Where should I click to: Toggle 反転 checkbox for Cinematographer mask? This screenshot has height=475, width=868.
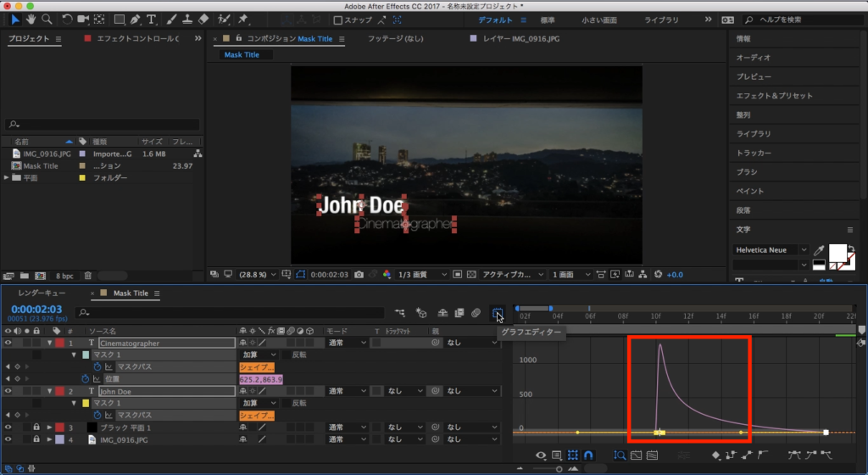pos(286,355)
